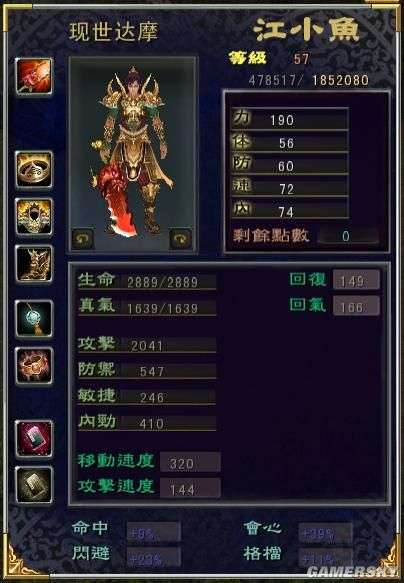Select the 力 strength stat row

point(290,119)
